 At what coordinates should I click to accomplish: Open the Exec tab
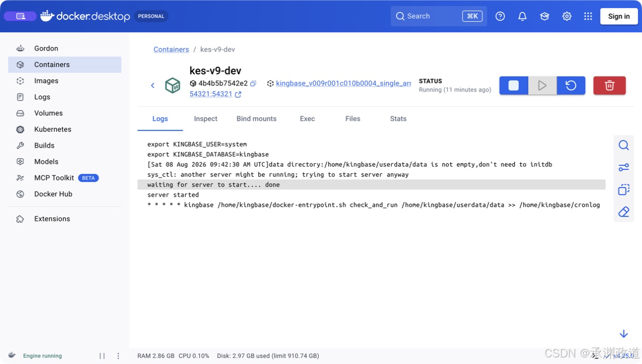(307, 119)
